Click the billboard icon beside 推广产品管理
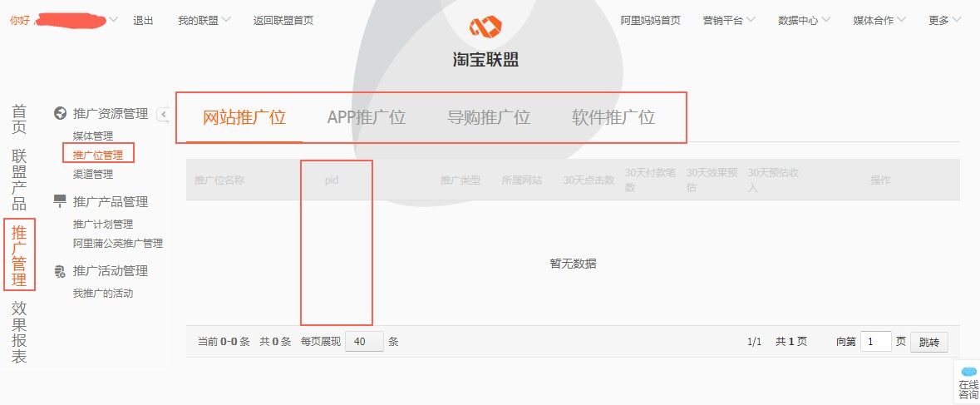The height and width of the screenshot is (405, 980). (x=61, y=201)
